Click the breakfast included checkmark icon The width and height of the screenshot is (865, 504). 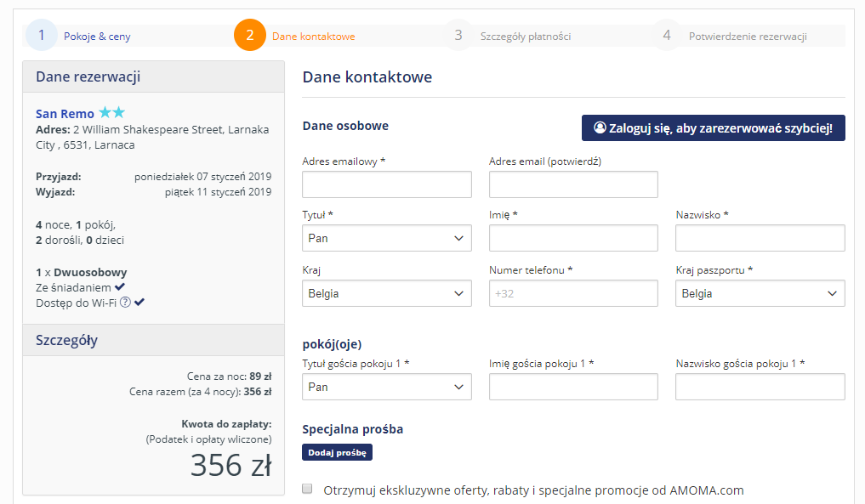click(120, 286)
